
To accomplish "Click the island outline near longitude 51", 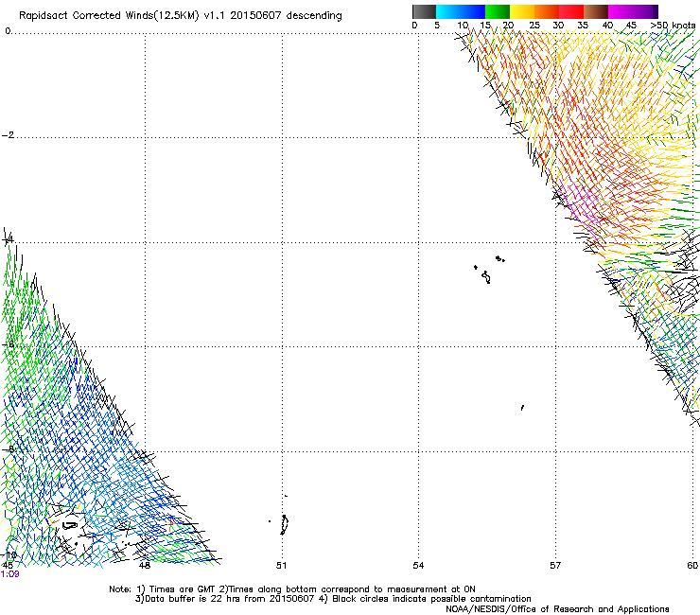I will pyautogui.click(x=285, y=525).
